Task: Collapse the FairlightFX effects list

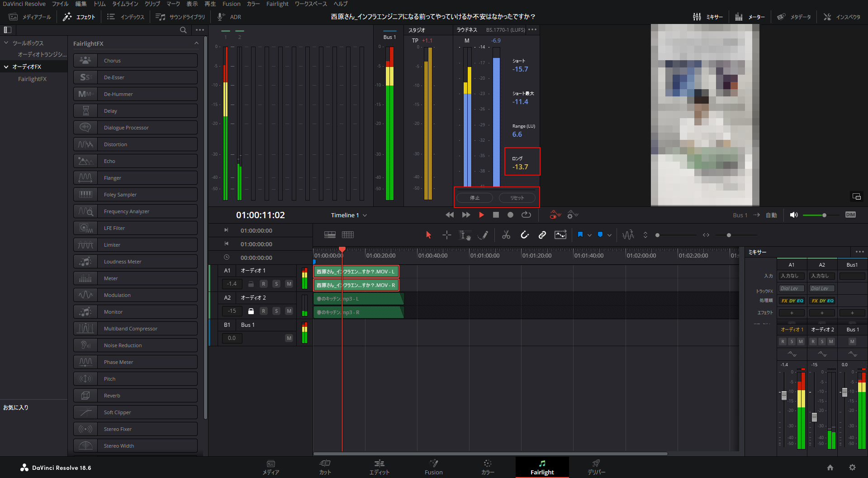Action: 196,43
